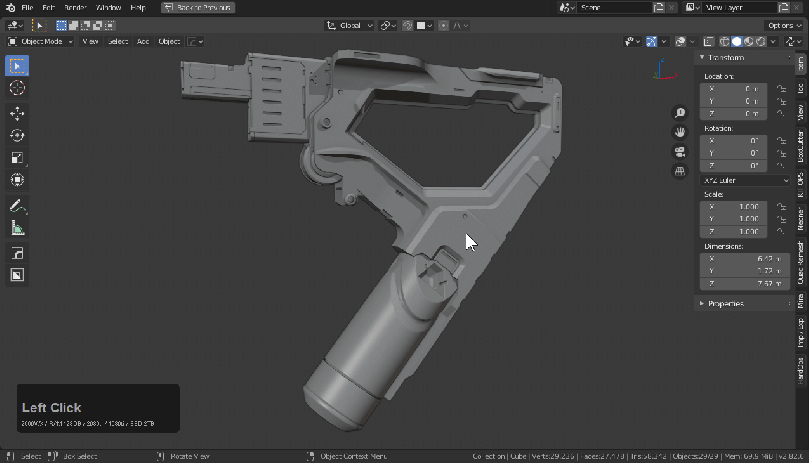Viewport: 809px width, 463px height.
Task: Open the Object Mode dropdown
Action: tap(40, 42)
